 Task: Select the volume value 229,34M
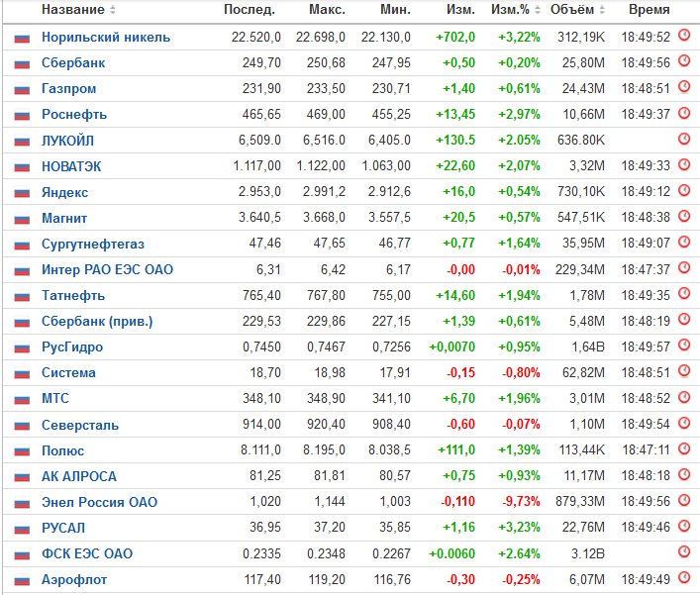coord(580,269)
